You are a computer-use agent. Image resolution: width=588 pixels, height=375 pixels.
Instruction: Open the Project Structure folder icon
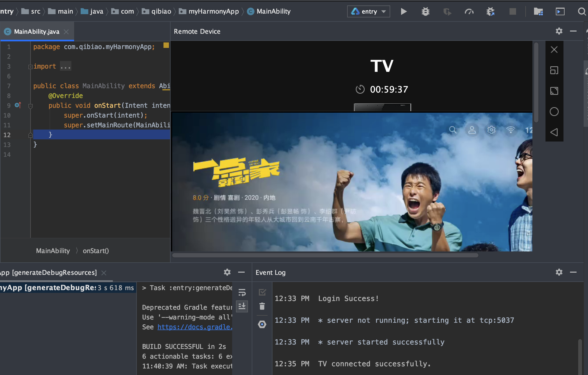point(538,11)
